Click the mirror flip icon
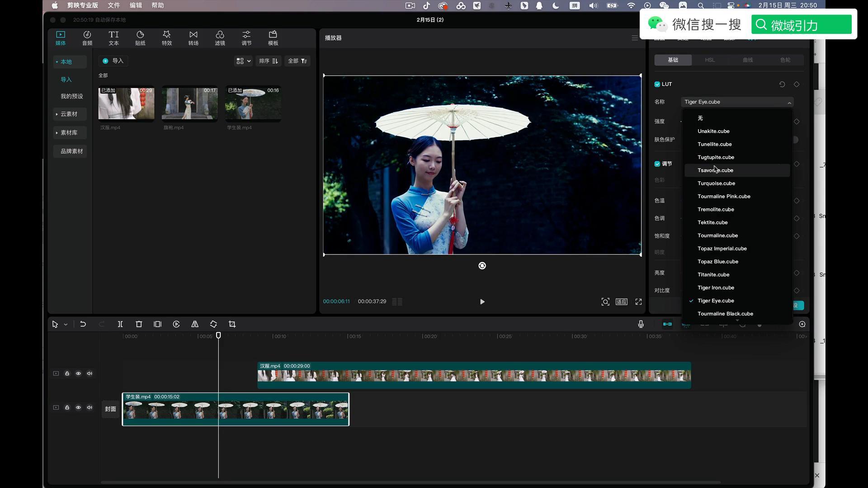The width and height of the screenshot is (868, 488). tap(195, 324)
